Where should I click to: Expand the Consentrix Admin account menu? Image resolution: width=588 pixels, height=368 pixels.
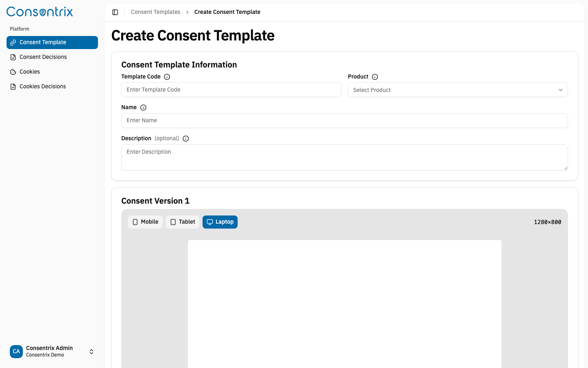pos(52,352)
